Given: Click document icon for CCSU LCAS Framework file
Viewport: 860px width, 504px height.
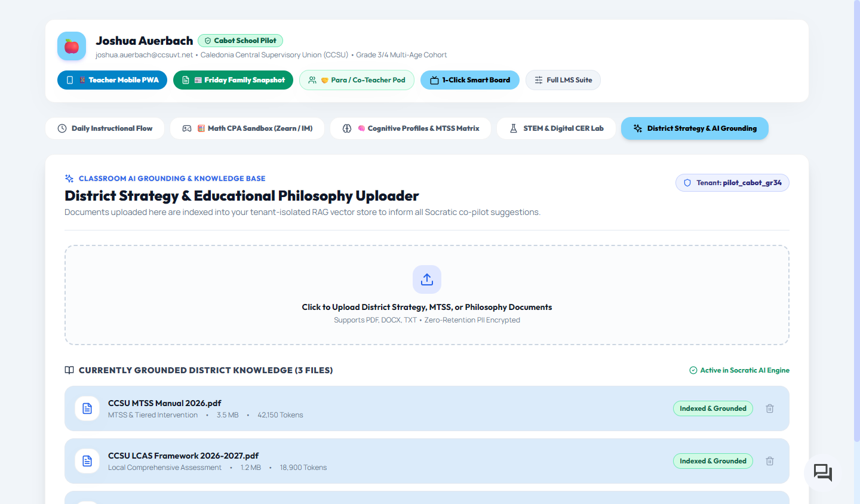Looking at the screenshot, I should pyautogui.click(x=87, y=461).
